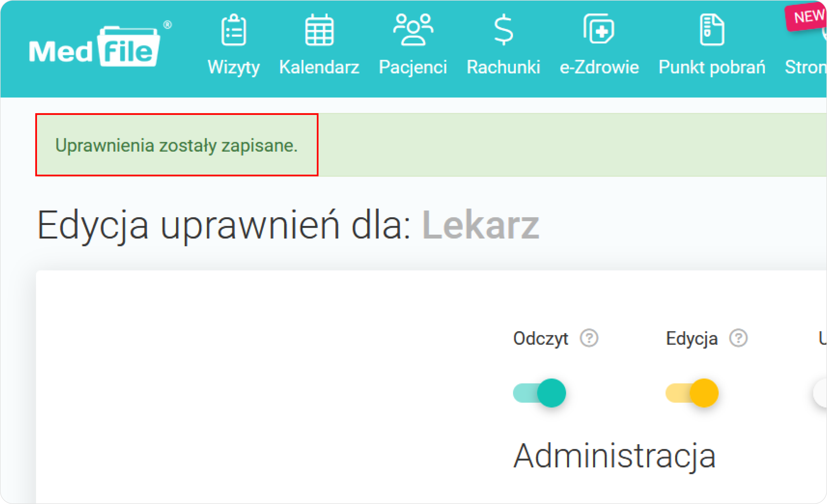Go to Wizyty menu label
The height and width of the screenshot is (504, 827).
(x=233, y=67)
